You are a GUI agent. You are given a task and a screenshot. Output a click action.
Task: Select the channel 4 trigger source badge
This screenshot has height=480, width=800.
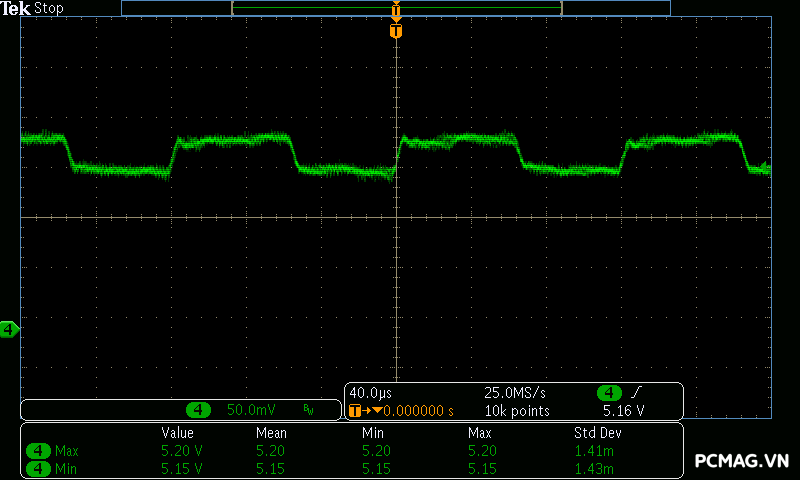609,392
